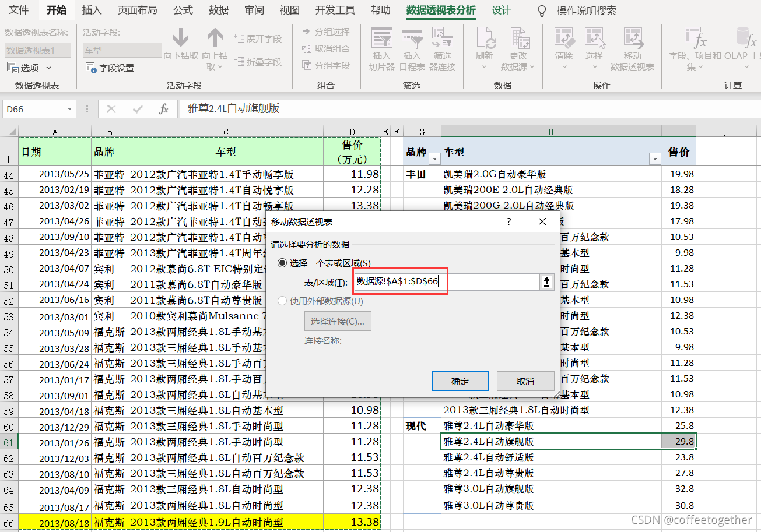
Task: Select column D header
Action: coord(352,132)
